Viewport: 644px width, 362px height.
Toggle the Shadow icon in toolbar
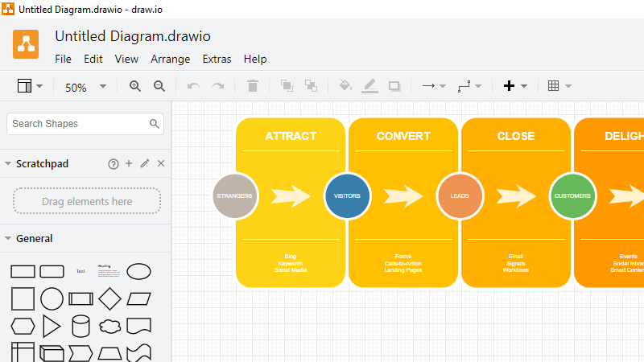click(394, 86)
